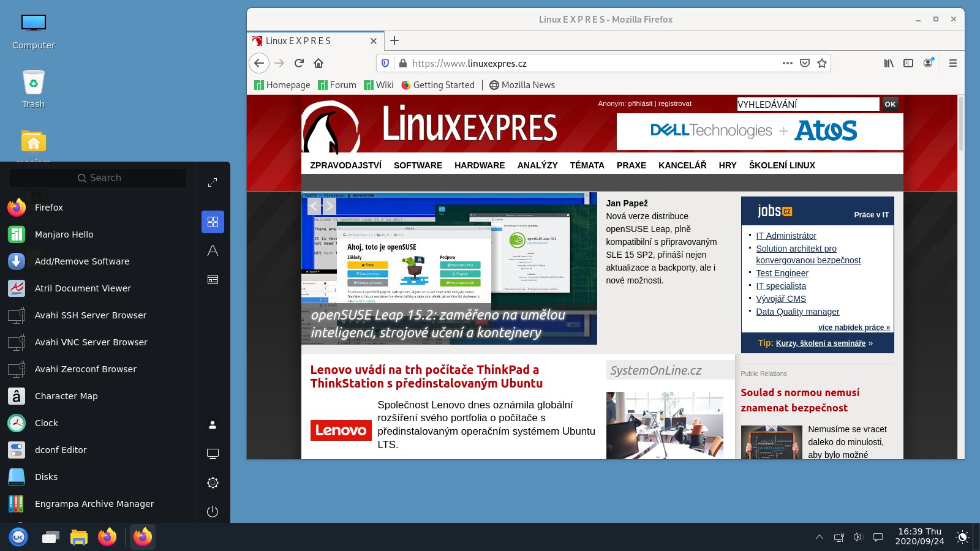
Task: Click the registrovat link
Action: (x=675, y=103)
